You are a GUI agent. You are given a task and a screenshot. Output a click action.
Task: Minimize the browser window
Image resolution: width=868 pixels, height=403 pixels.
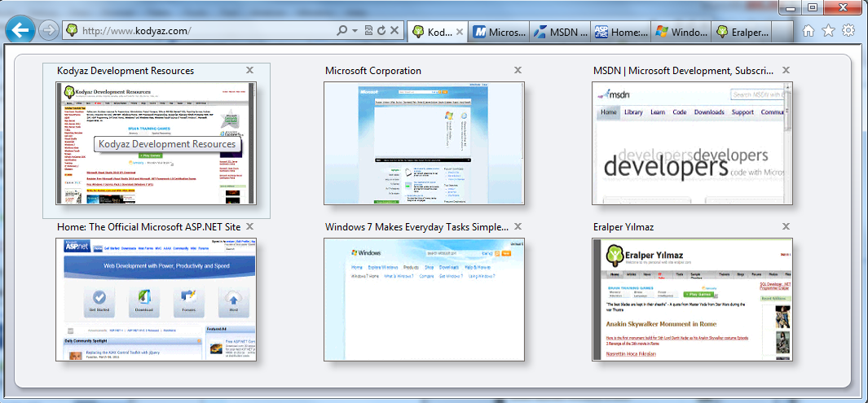(790, 7)
